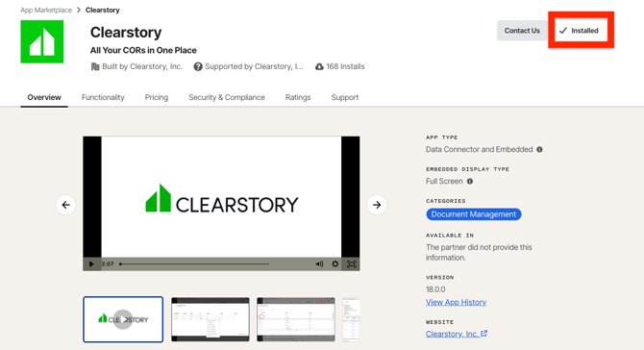Go to the next carousel slide arrow

(x=377, y=205)
